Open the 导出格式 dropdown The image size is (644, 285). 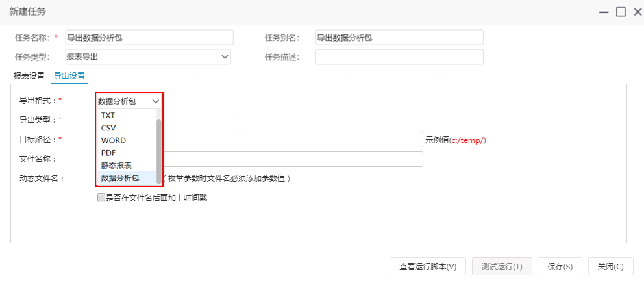tap(129, 101)
